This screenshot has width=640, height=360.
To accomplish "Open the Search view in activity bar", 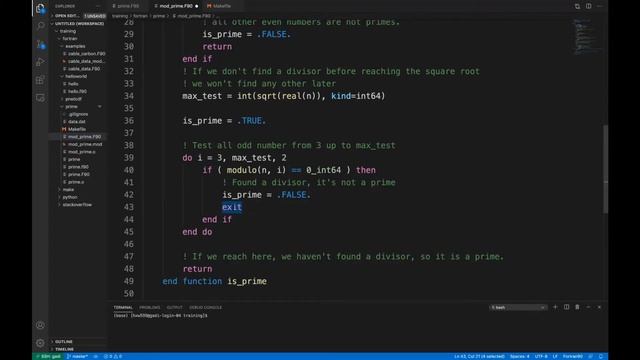I will (40, 26).
